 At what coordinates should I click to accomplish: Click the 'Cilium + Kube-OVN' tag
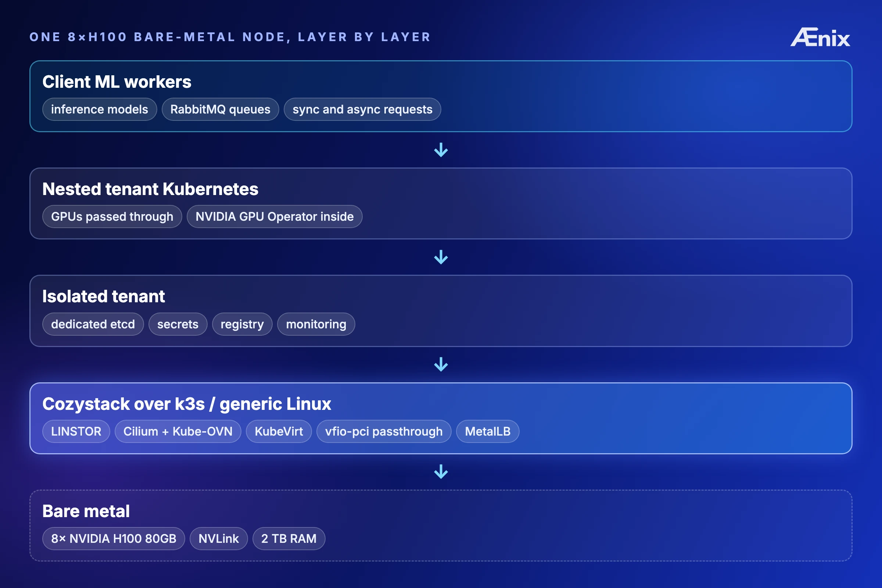178,431
